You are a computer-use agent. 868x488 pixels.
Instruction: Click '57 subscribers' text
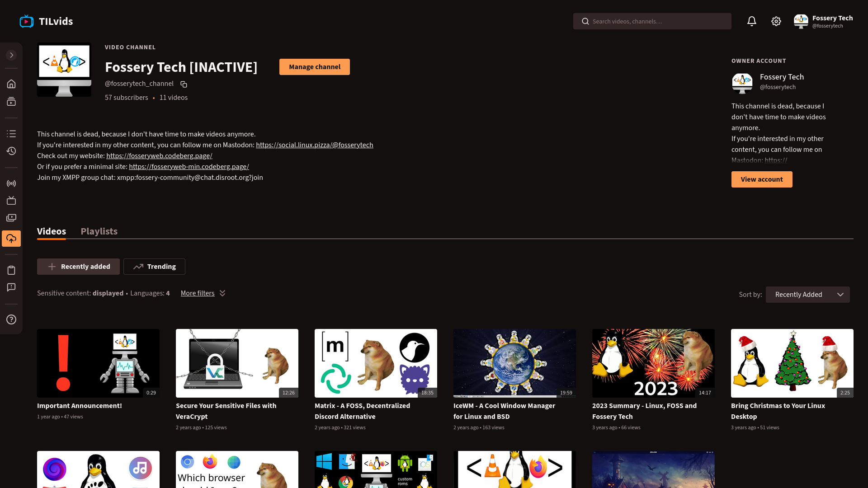(x=127, y=98)
